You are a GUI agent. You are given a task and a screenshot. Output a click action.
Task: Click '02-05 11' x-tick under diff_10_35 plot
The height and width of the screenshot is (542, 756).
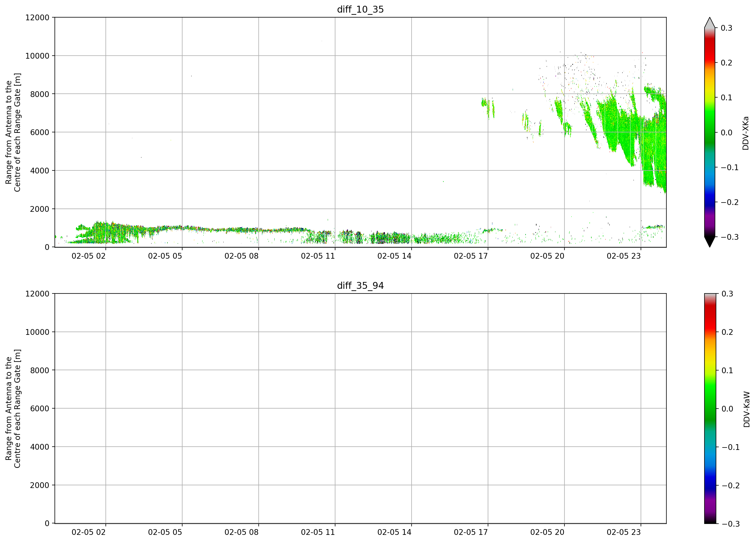[318, 256]
